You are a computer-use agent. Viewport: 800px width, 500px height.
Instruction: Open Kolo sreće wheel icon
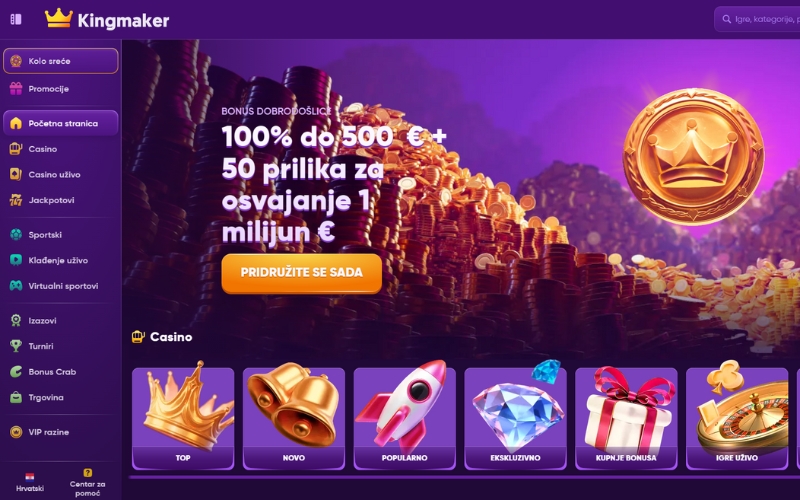point(16,61)
